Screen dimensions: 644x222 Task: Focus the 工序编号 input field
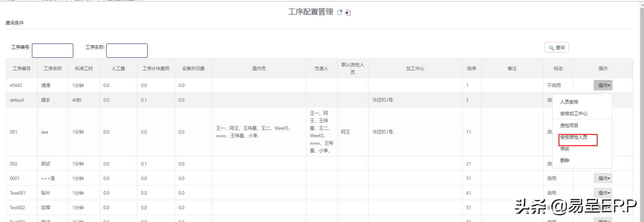click(53, 51)
